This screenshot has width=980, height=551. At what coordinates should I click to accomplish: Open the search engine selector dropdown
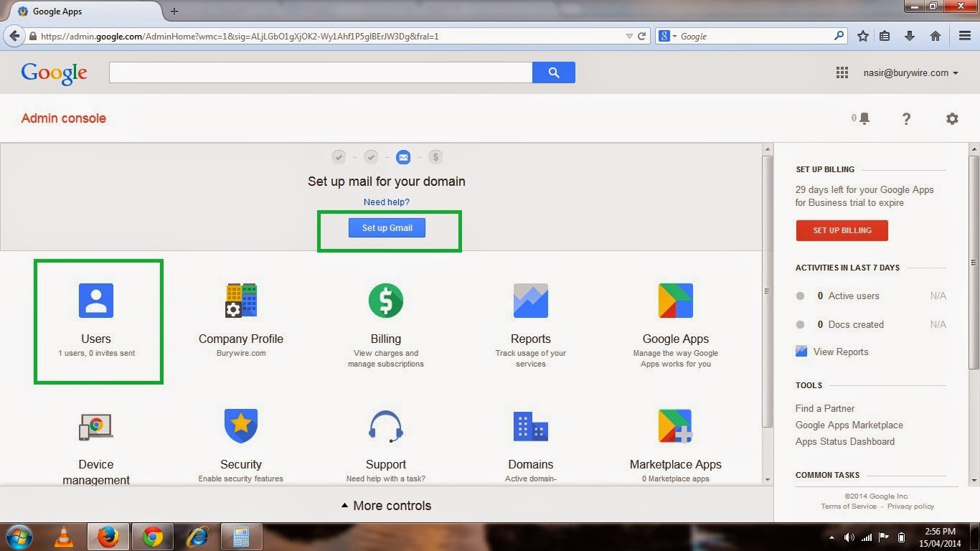pyautogui.click(x=668, y=36)
